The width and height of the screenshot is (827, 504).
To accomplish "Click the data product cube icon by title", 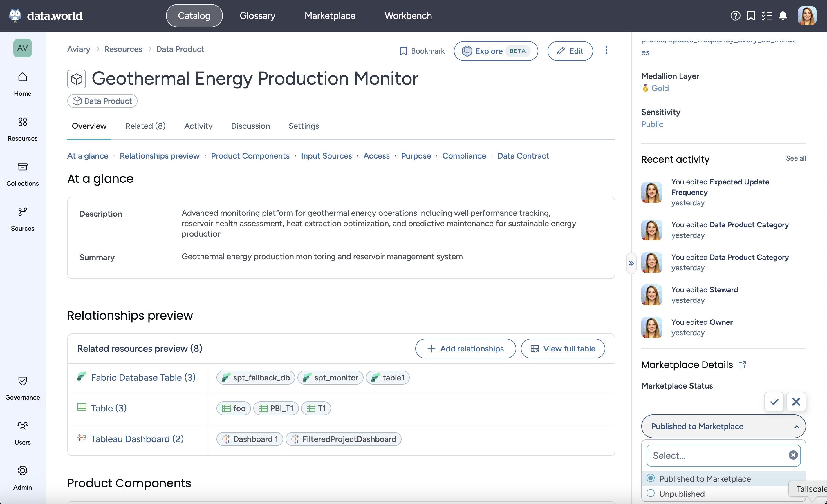I will tap(77, 79).
